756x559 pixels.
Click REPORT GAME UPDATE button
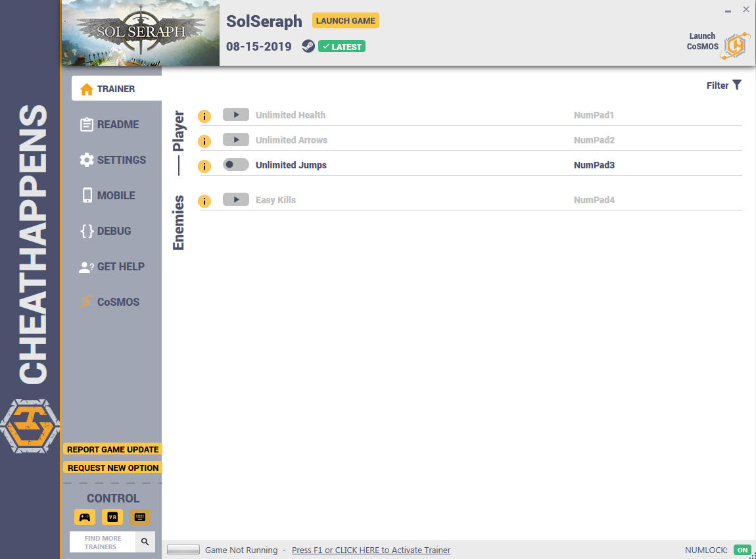pyautogui.click(x=113, y=449)
